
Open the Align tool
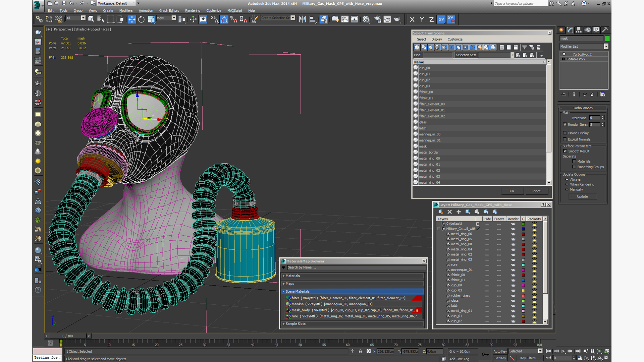click(x=312, y=19)
